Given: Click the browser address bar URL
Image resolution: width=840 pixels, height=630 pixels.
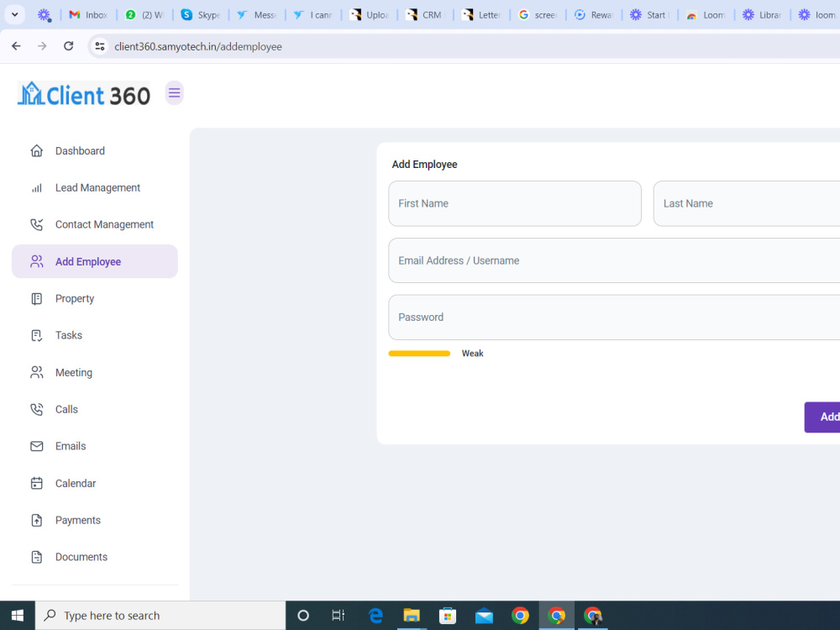Looking at the screenshot, I should (198, 46).
